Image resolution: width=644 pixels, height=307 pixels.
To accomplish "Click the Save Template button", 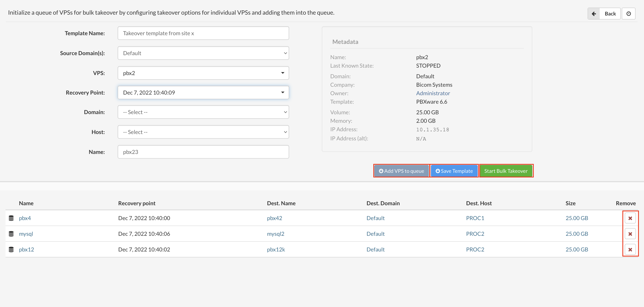I will [x=454, y=171].
